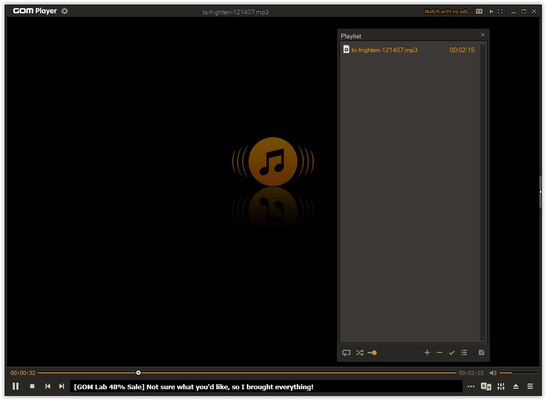Image resolution: width=546 pixels, height=400 pixels.
Task: Skip to the previous track
Action: click(48, 386)
